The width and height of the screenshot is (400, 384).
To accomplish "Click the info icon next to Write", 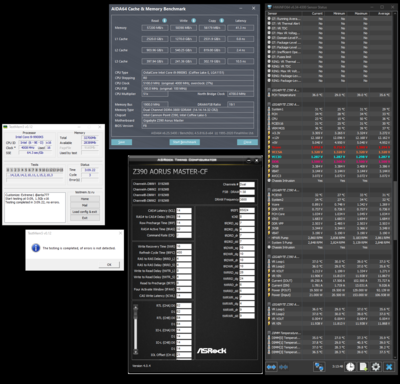I will click(193, 21).
